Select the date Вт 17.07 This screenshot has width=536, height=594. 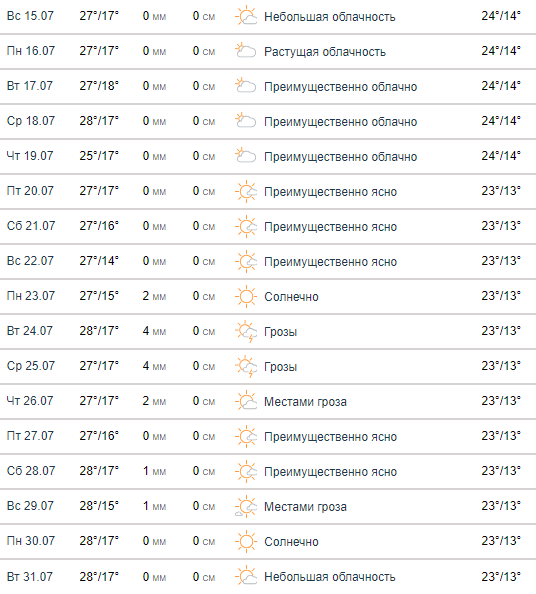coord(30,86)
